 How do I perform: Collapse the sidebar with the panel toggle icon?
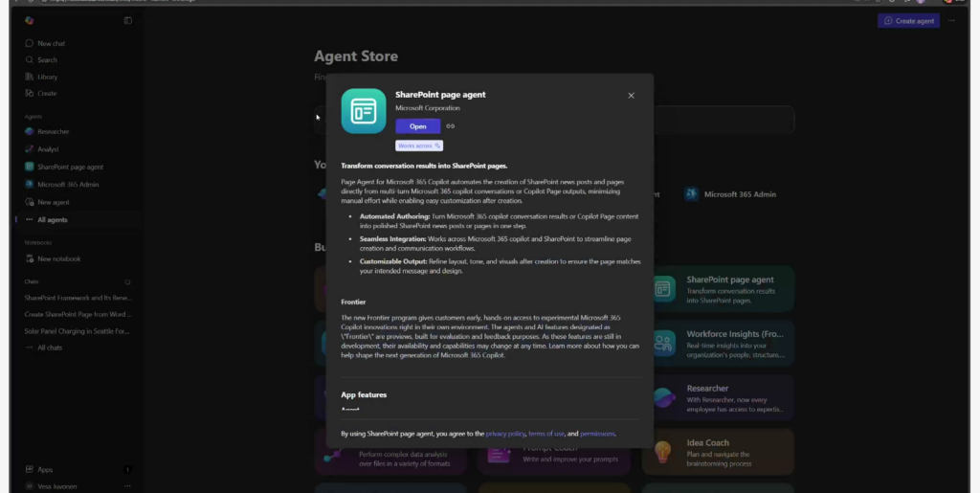point(128,21)
